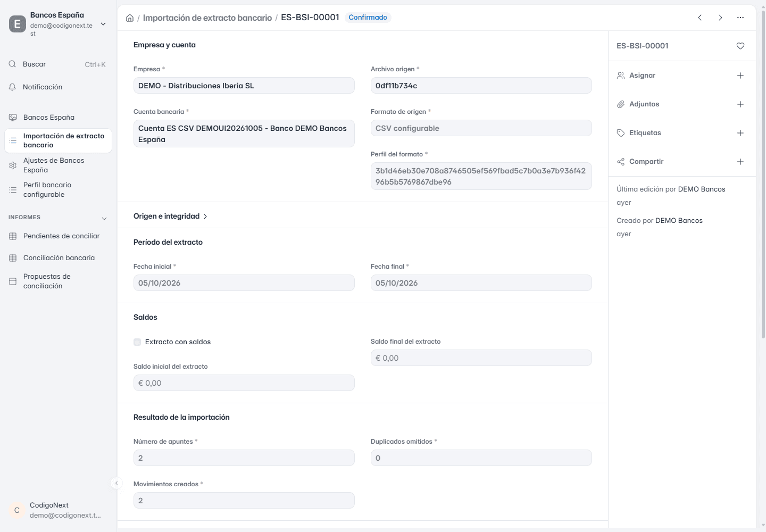The width and height of the screenshot is (766, 532).
Task: Click the Notificación bell icon
Action: 12,87
